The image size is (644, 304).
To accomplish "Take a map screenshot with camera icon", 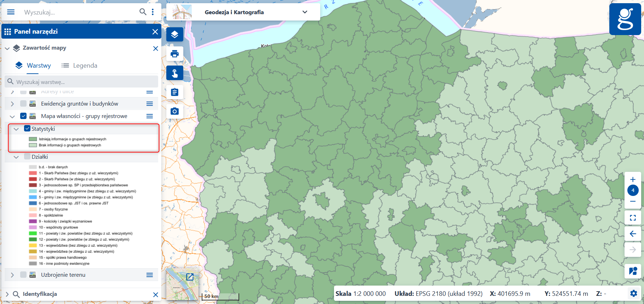I will tap(174, 111).
